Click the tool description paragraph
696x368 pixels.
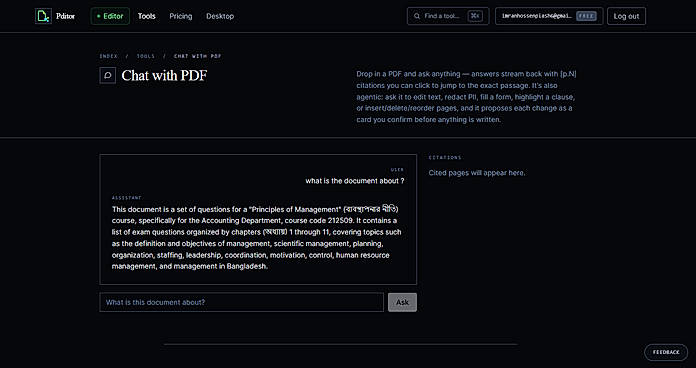pos(467,97)
